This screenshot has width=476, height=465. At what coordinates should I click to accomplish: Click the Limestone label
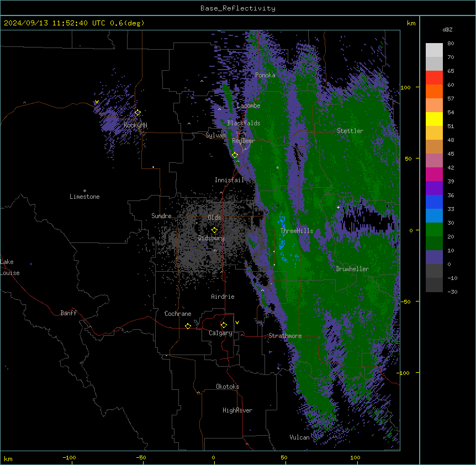84,197
